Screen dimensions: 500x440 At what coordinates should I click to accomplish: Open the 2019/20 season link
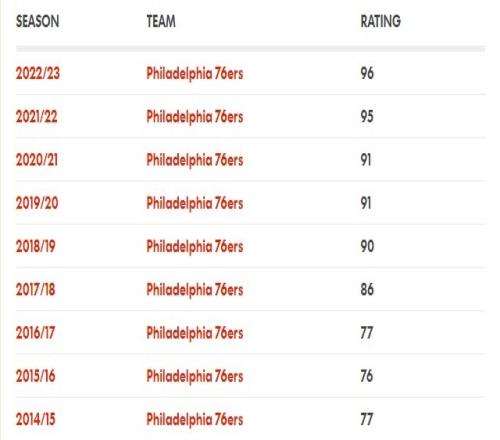(x=37, y=203)
